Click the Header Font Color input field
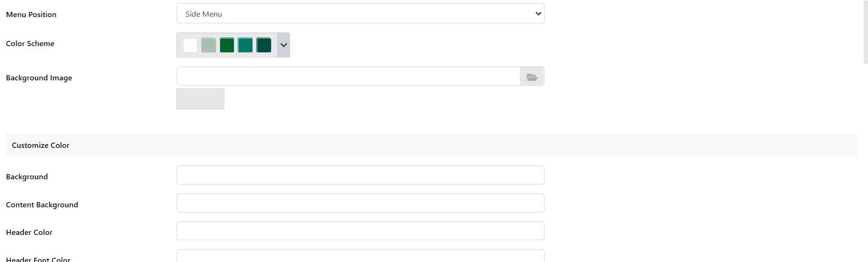Image resolution: width=868 pixels, height=262 pixels. [x=360, y=256]
